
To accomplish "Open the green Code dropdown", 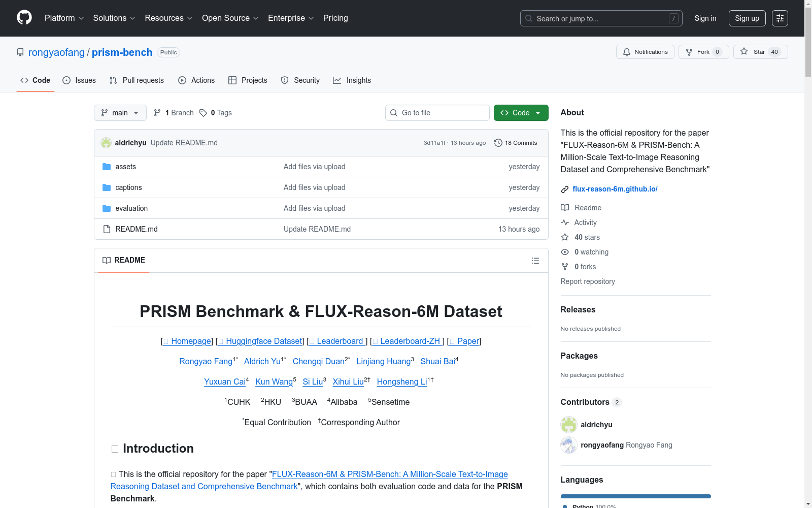I will tap(521, 113).
